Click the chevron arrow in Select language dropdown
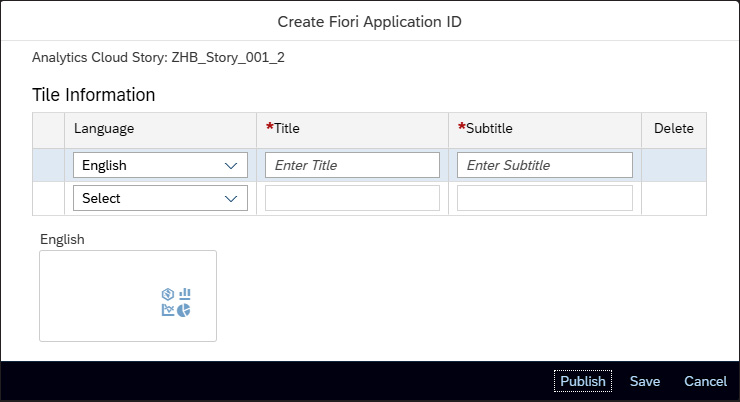The image size is (740, 402). click(x=231, y=199)
